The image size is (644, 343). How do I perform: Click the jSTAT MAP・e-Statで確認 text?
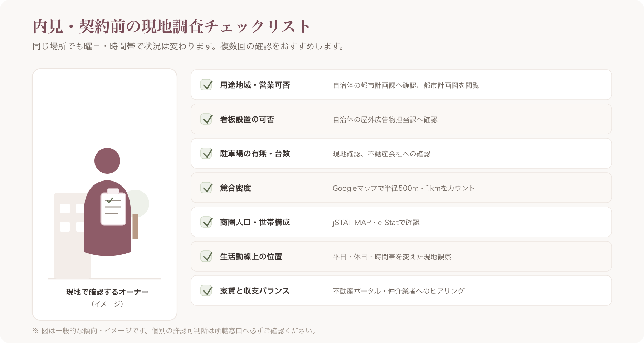[376, 223]
